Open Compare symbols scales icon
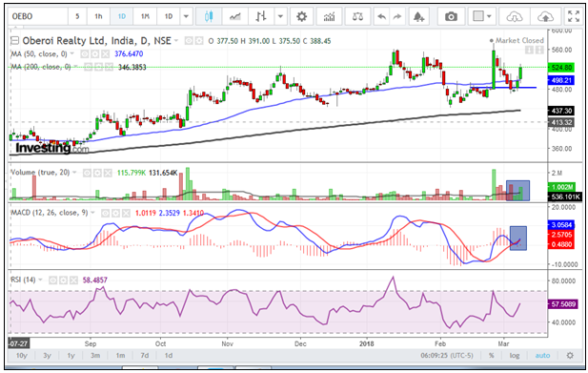The image size is (588, 373). 357,16
